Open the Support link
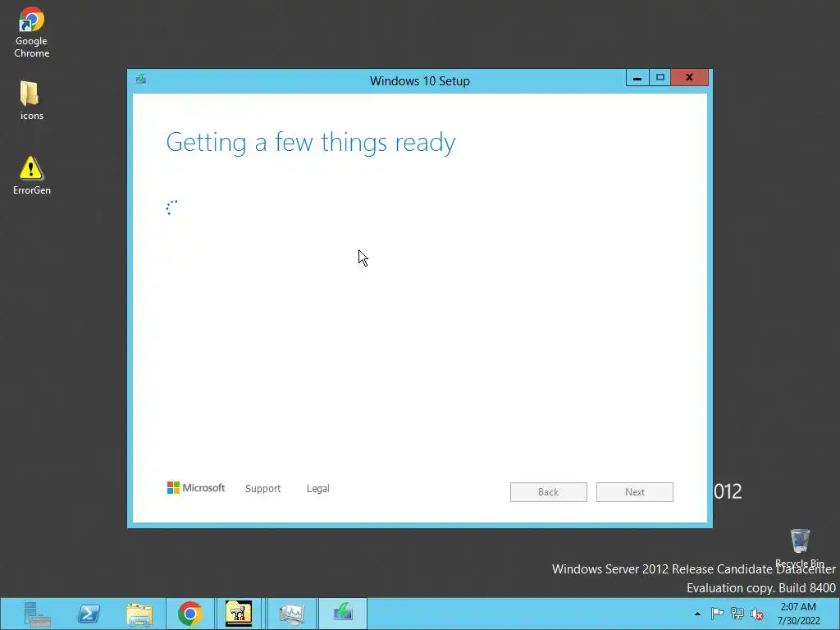Image resolution: width=840 pixels, height=630 pixels. (x=263, y=489)
